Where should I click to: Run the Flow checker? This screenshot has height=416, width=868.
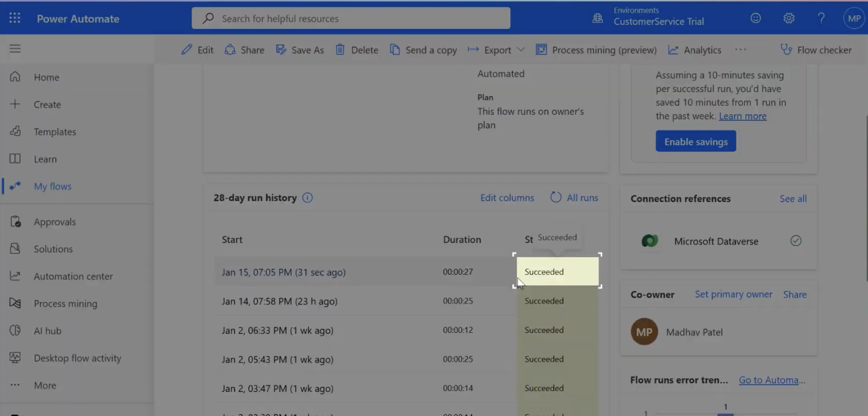pos(816,50)
